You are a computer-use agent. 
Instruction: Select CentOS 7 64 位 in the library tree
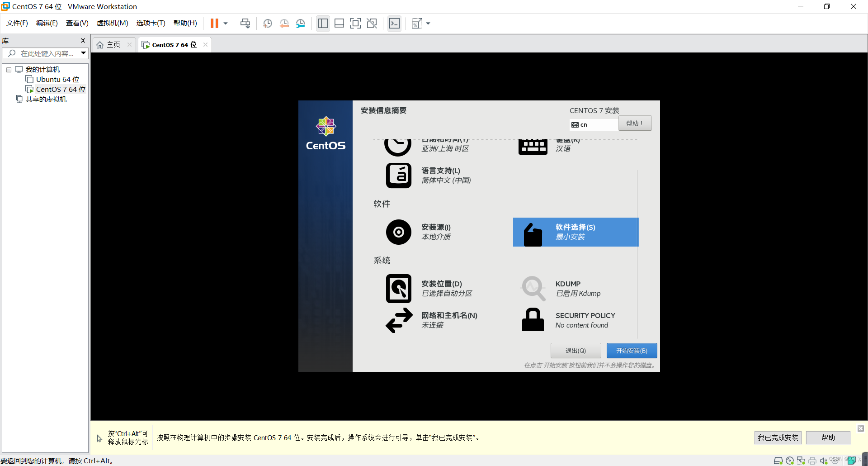[61, 90]
